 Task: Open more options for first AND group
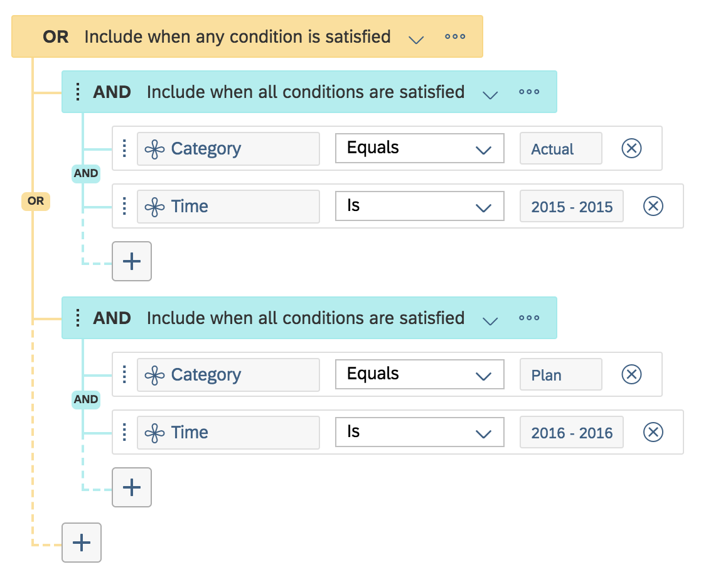[529, 92]
